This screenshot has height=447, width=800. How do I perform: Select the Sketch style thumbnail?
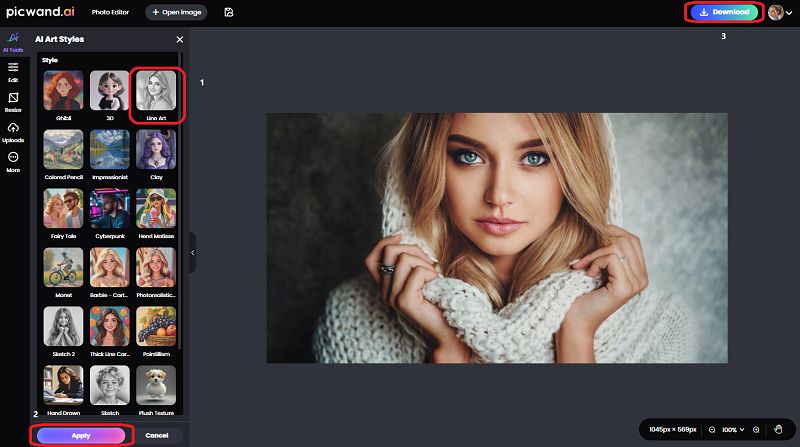coord(110,385)
